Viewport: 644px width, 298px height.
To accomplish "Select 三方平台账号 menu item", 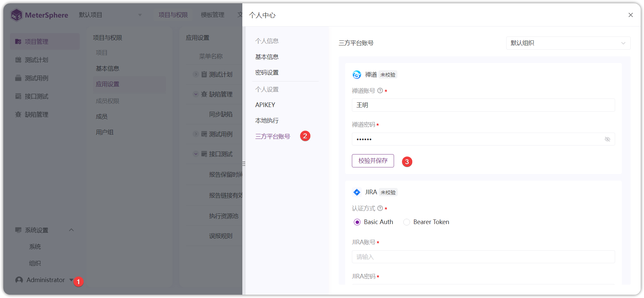I will point(273,137).
